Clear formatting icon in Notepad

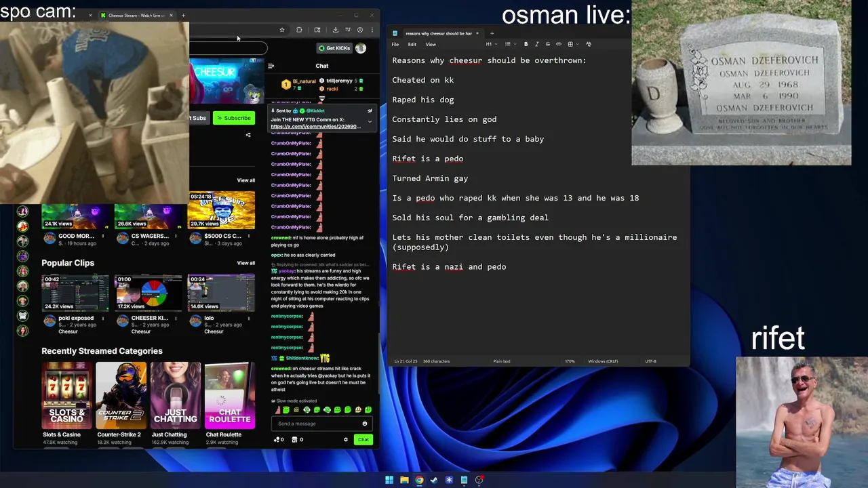[x=589, y=44]
